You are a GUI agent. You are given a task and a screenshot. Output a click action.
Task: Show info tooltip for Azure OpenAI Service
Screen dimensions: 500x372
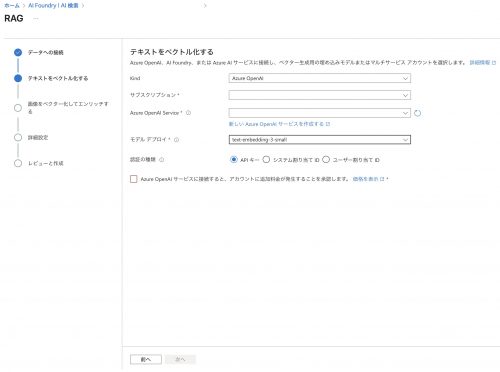tap(188, 113)
